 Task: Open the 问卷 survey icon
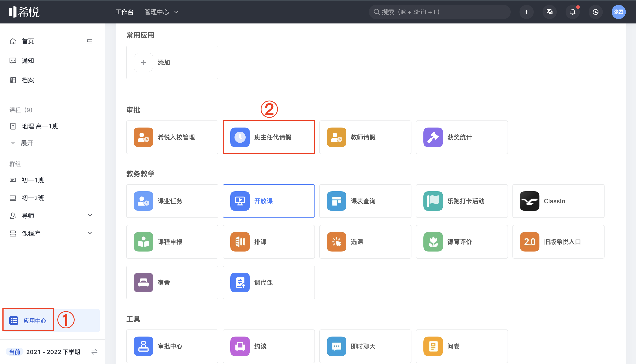[x=433, y=346]
